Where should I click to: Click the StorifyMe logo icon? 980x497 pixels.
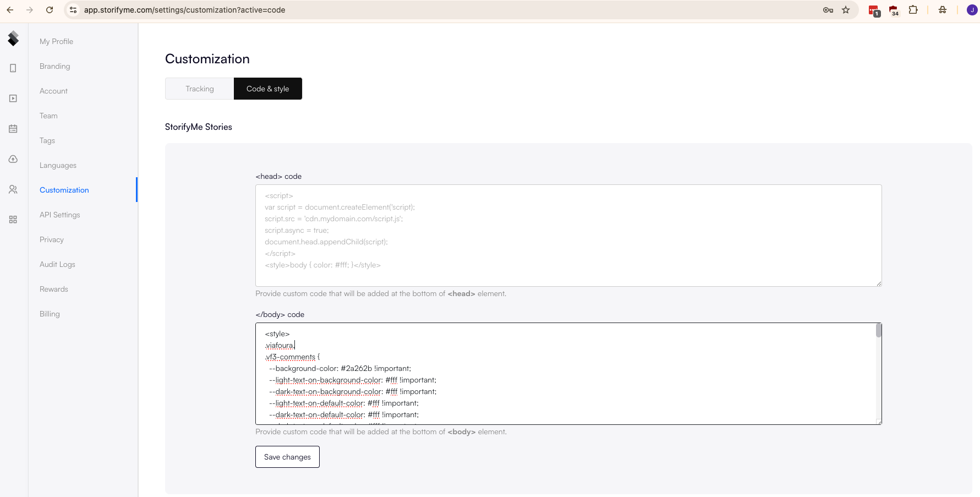pos(13,39)
